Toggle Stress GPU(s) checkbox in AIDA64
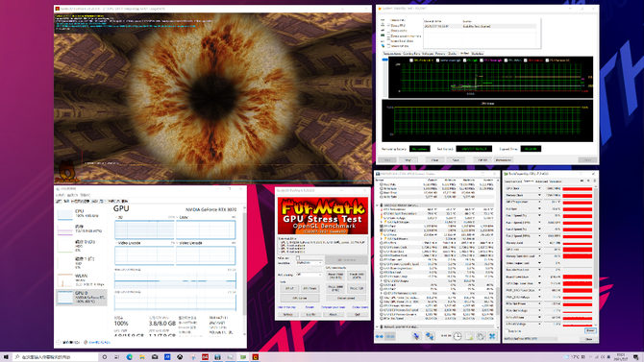 [388, 46]
